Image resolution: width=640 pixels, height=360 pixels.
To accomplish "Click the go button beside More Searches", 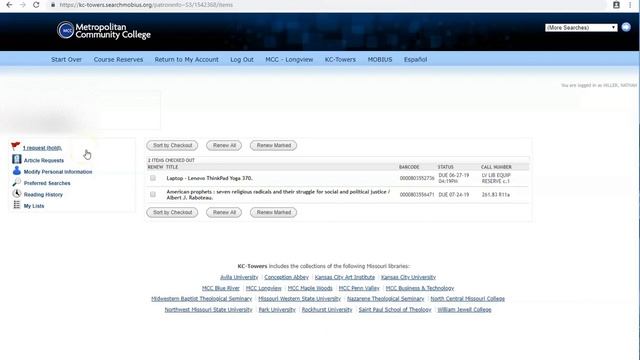I will point(626,27).
